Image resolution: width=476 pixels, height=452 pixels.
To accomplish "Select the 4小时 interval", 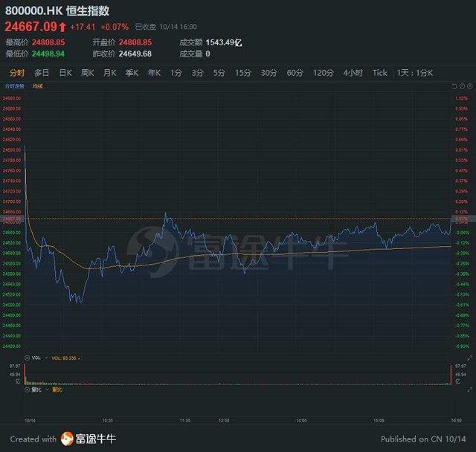I will click(353, 73).
